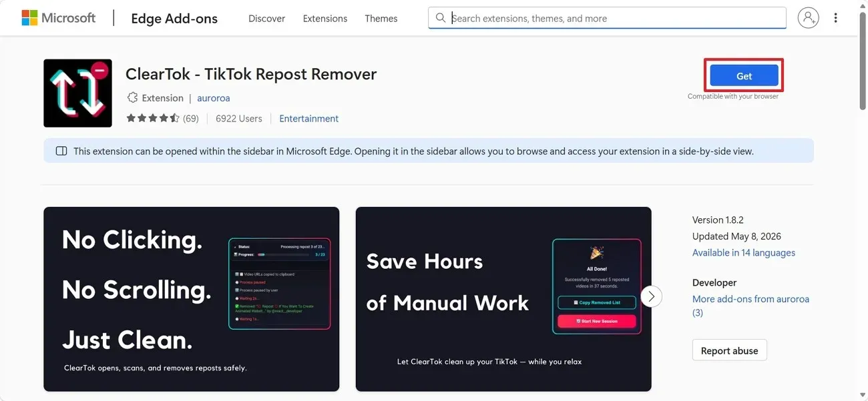Viewport: 868px width, 401px height.
Task: Click the sidebar icon in the info banner
Action: click(x=61, y=151)
